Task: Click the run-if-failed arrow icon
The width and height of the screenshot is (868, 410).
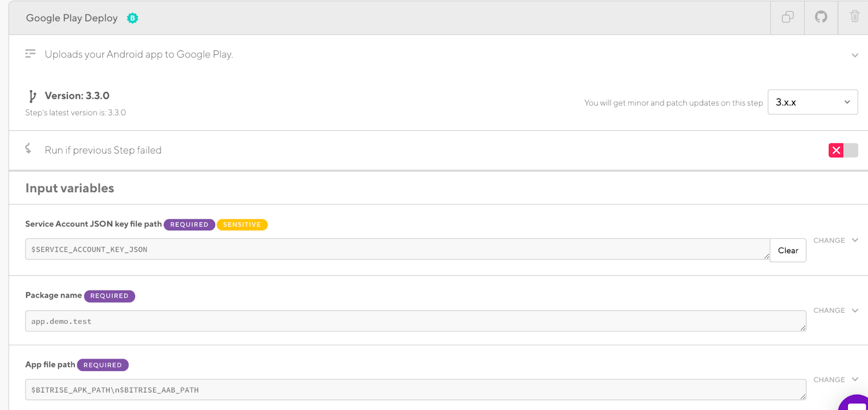Action: [28, 148]
